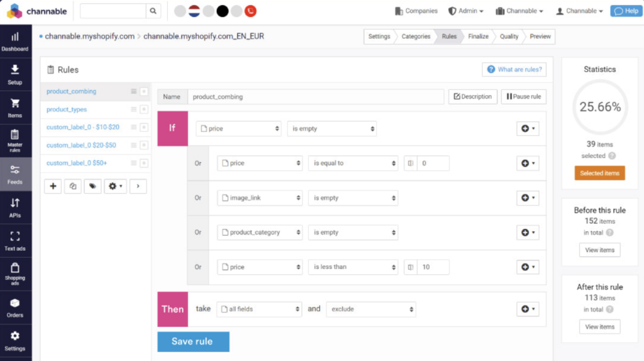Select the Dutch flag circle in the header
Screen dimensions: 644x361
[x=194, y=11]
